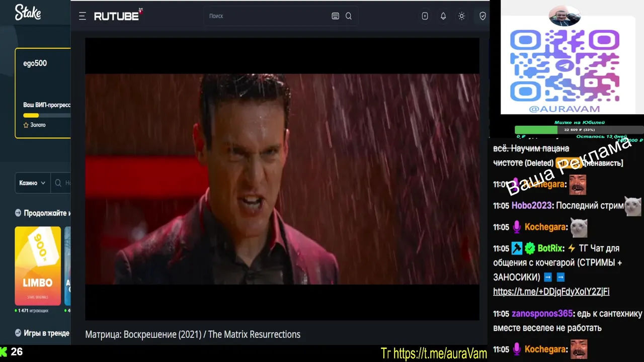Open the virtual keyboard icon in search
The height and width of the screenshot is (362, 644).
(x=336, y=16)
